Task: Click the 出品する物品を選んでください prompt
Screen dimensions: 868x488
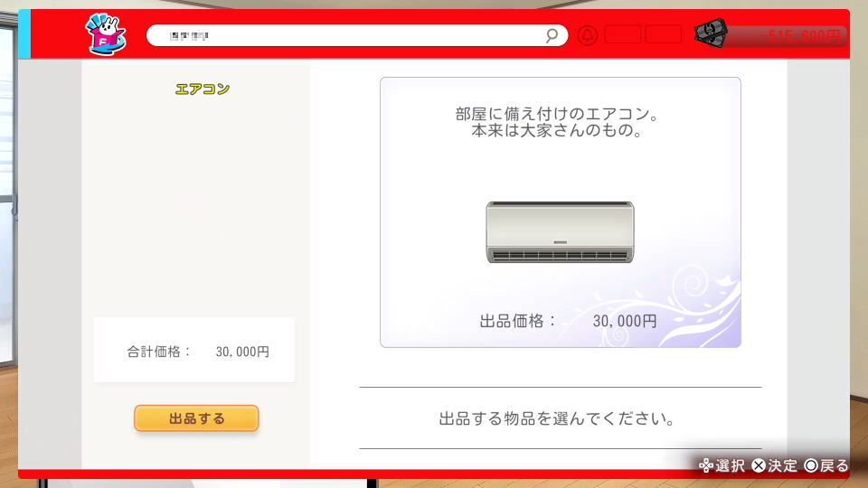Action: point(557,418)
